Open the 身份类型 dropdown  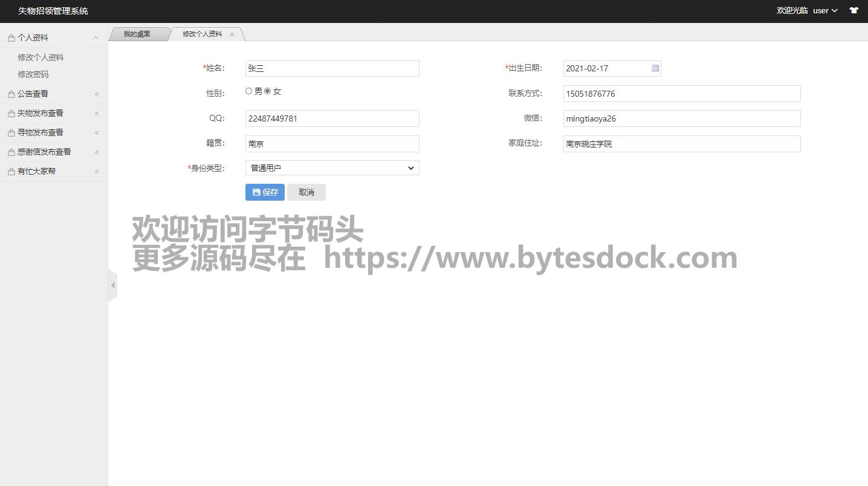(x=332, y=168)
